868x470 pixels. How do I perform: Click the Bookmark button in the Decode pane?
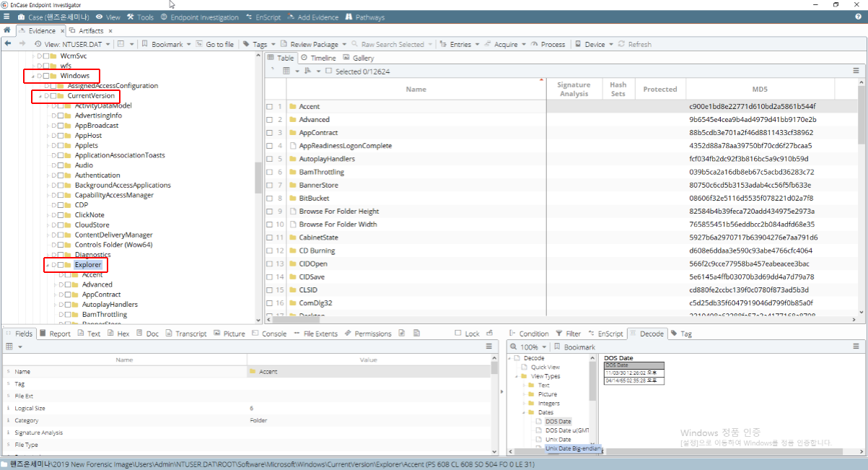[x=574, y=347]
